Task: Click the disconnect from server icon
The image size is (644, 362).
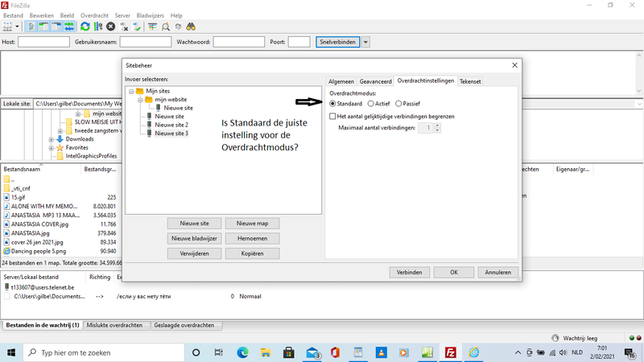Action: [x=124, y=27]
